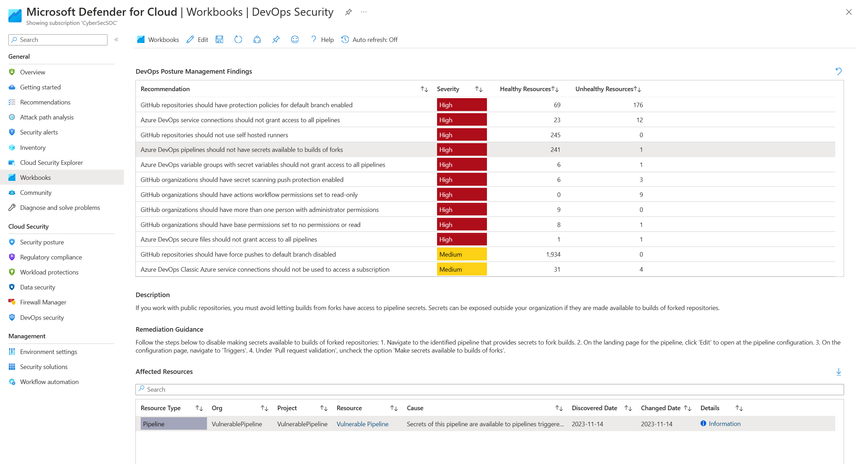Image resolution: width=858 pixels, height=464 pixels.
Task: Open Diagnose and solve problems
Action: [60, 208]
